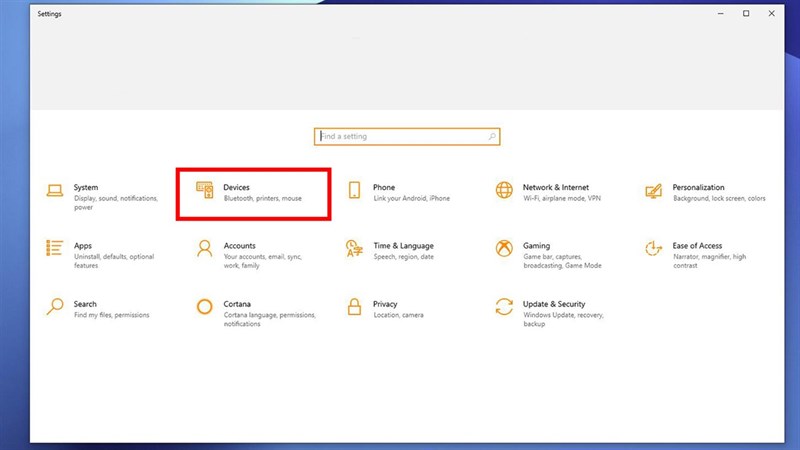Click the Phone icon
Viewport: 800px width, 450px height.
point(354,191)
